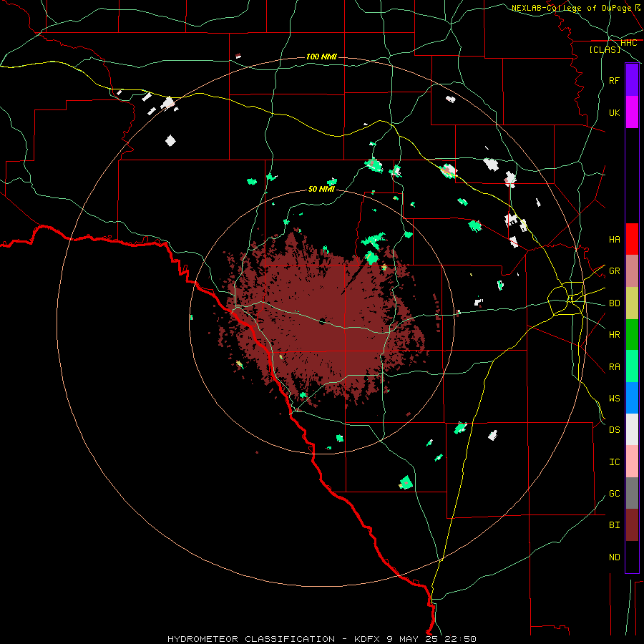Click the gray GC legend swatch
This screenshot has width=644, height=644.
click(x=632, y=493)
